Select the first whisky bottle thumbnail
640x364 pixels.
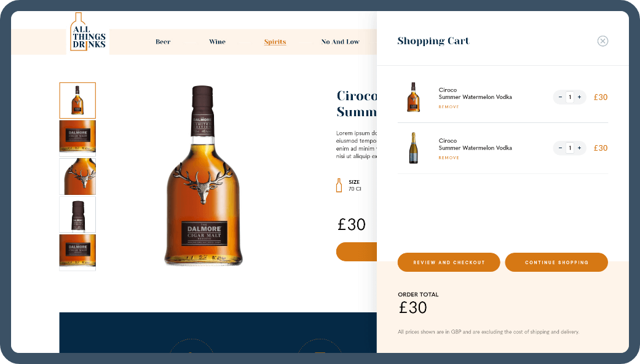77,100
